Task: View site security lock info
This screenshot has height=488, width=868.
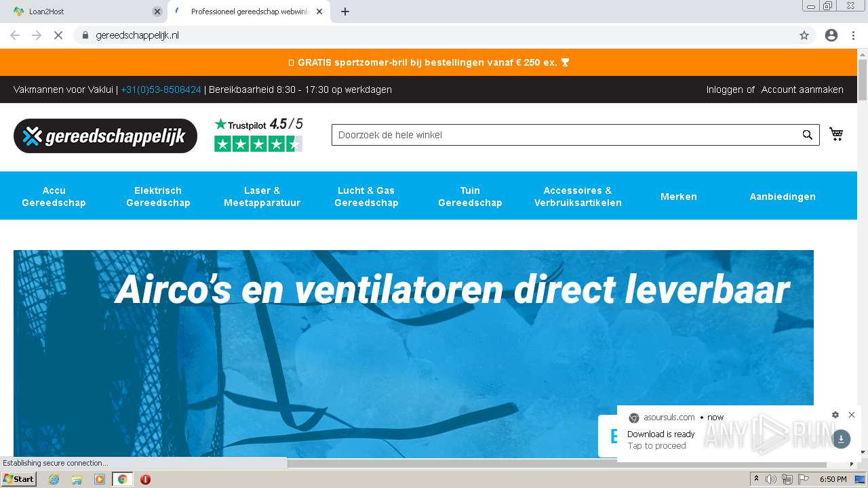Action: [85, 35]
